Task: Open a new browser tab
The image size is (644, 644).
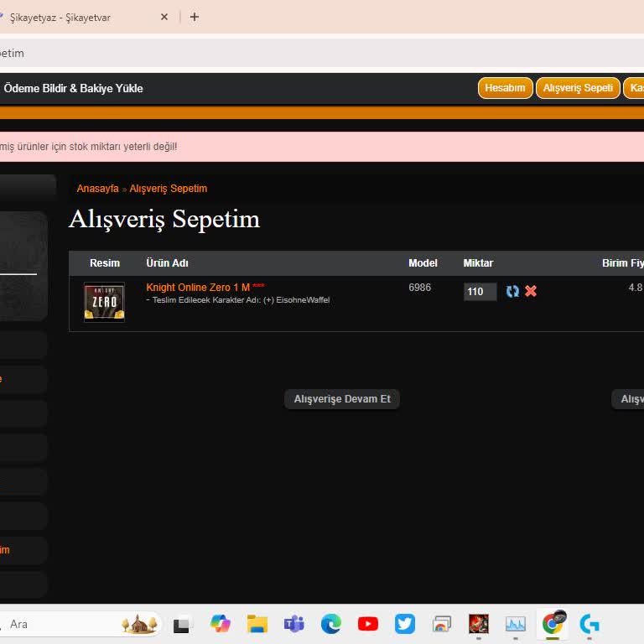Action: coord(195,17)
